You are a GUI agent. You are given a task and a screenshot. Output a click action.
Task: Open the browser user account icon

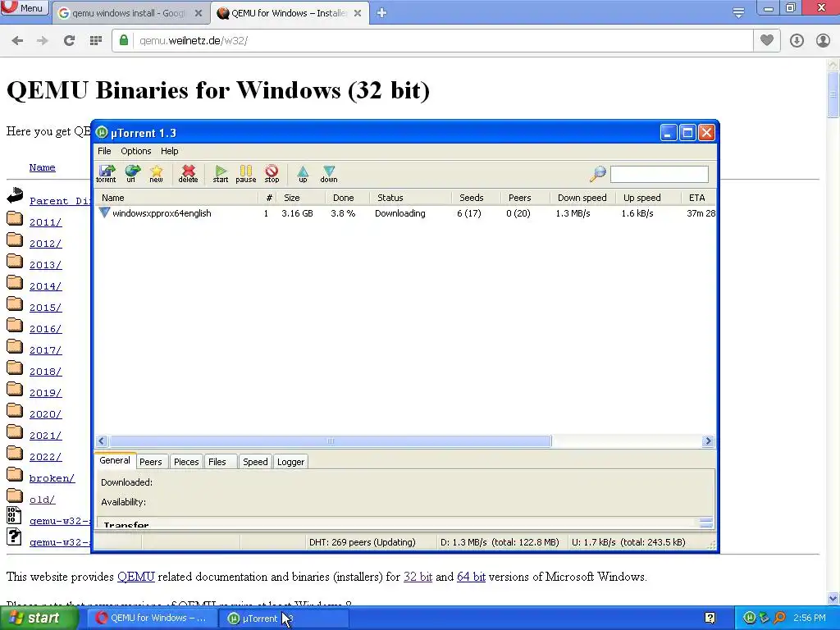click(823, 41)
